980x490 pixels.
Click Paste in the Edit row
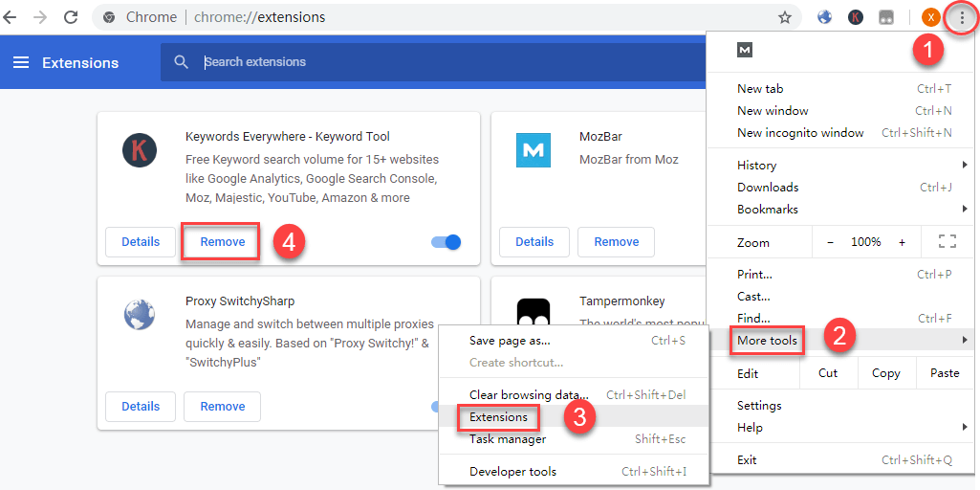pyautogui.click(x=945, y=373)
